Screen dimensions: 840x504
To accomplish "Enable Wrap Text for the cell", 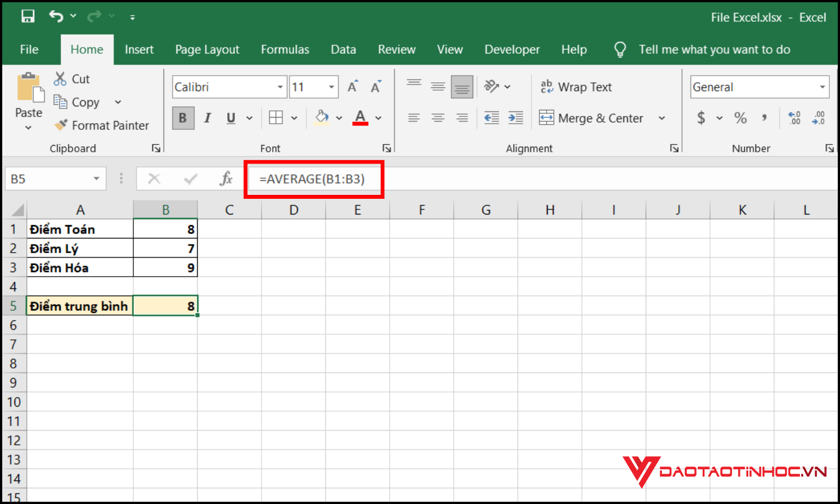I will (x=576, y=87).
